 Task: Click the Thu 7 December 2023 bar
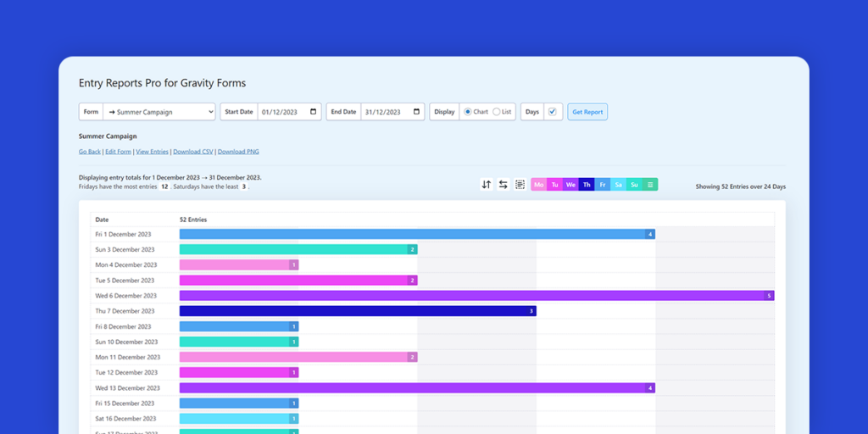359,311
